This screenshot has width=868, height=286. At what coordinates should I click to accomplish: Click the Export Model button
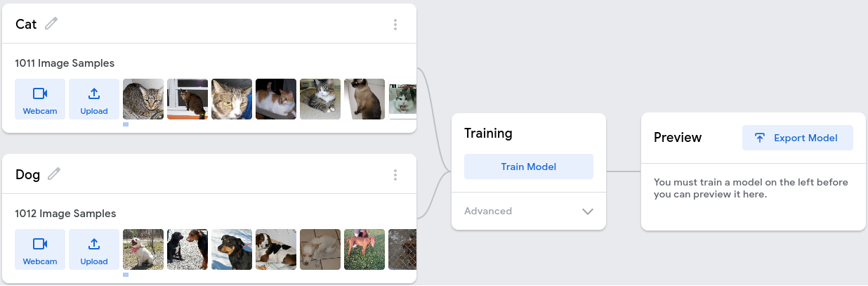[797, 138]
